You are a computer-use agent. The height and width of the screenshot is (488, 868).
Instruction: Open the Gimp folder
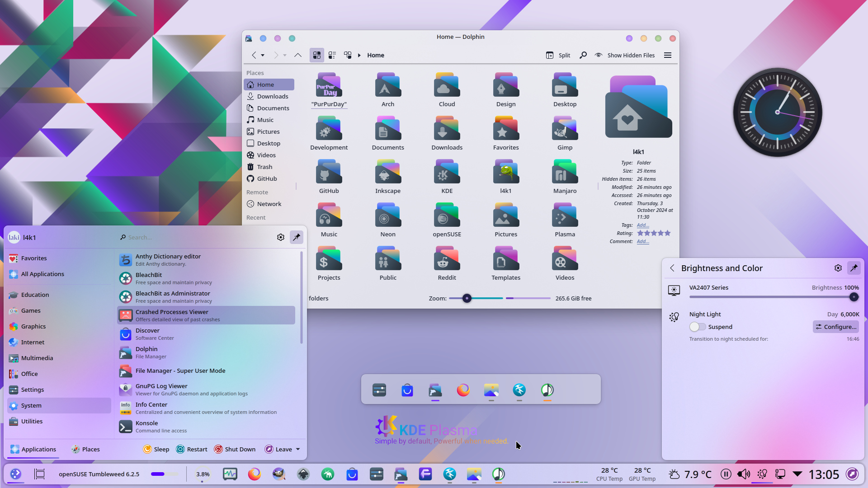tap(565, 134)
